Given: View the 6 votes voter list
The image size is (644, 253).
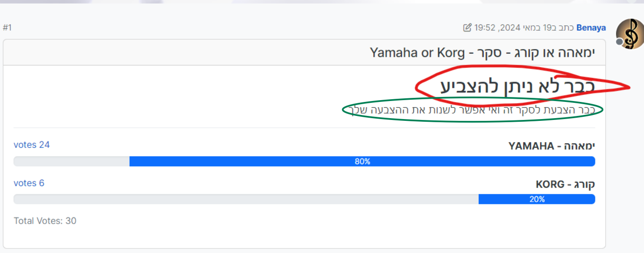Looking at the screenshot, I should point(29,183).
